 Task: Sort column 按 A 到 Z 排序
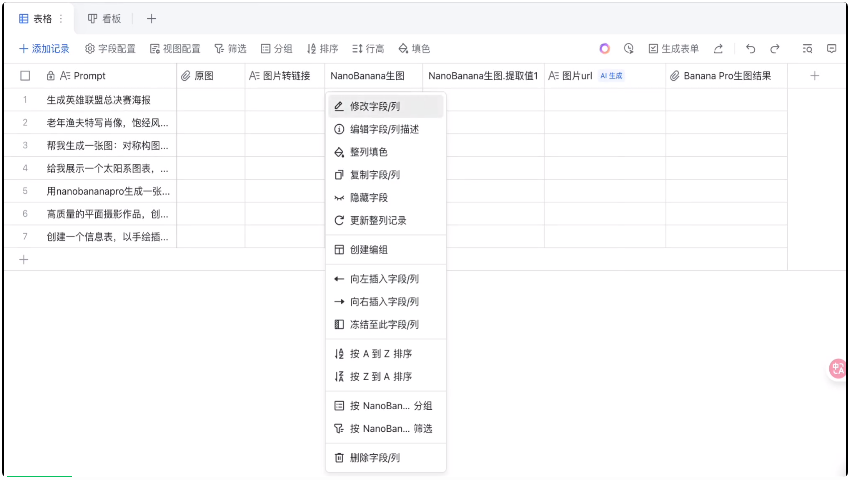(x=386, y=353)
